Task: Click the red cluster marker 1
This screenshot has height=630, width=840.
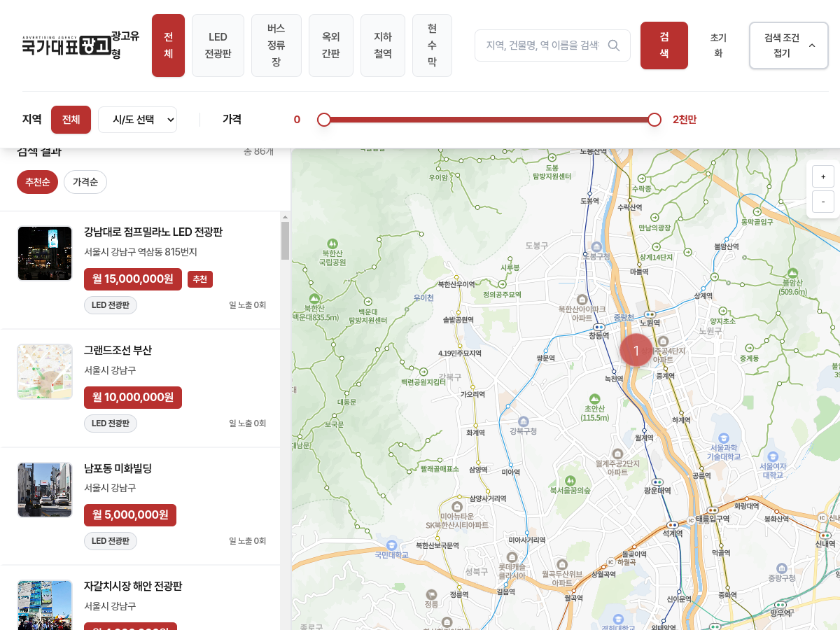Action: click(636, 350)
